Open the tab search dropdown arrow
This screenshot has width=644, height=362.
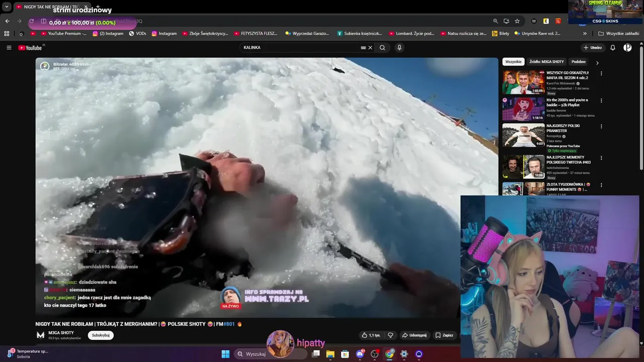click(x=7, y=7)
